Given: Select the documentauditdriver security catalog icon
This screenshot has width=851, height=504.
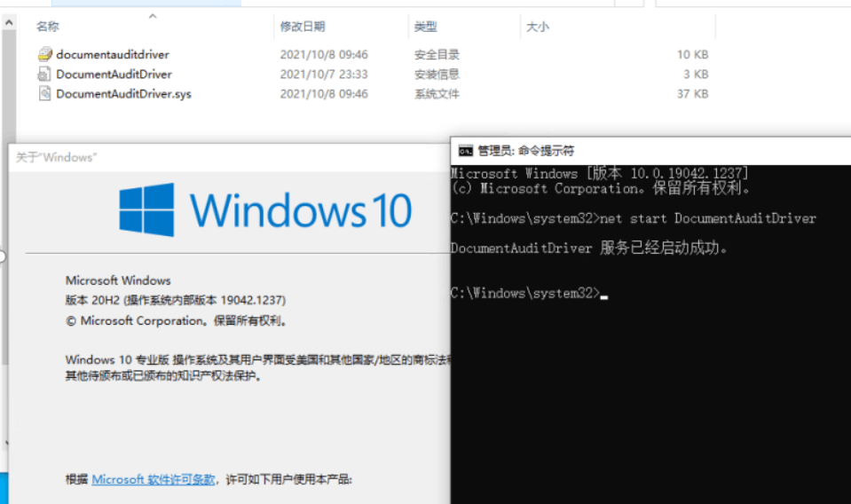Looking at the screenshot, I should click(x=45, y=54).
